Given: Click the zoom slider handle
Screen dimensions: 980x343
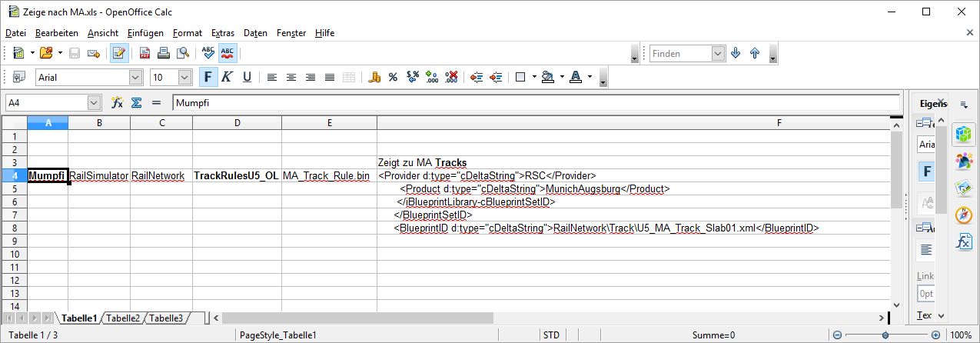Looking at the screenshot, I should [x=885, y=335].
